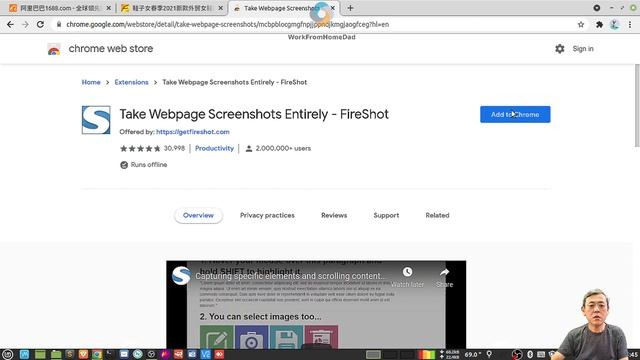This screenshot has width=640, height=360.
Task: Click the Add to Chrome button
Action: [x=515, y=114]
